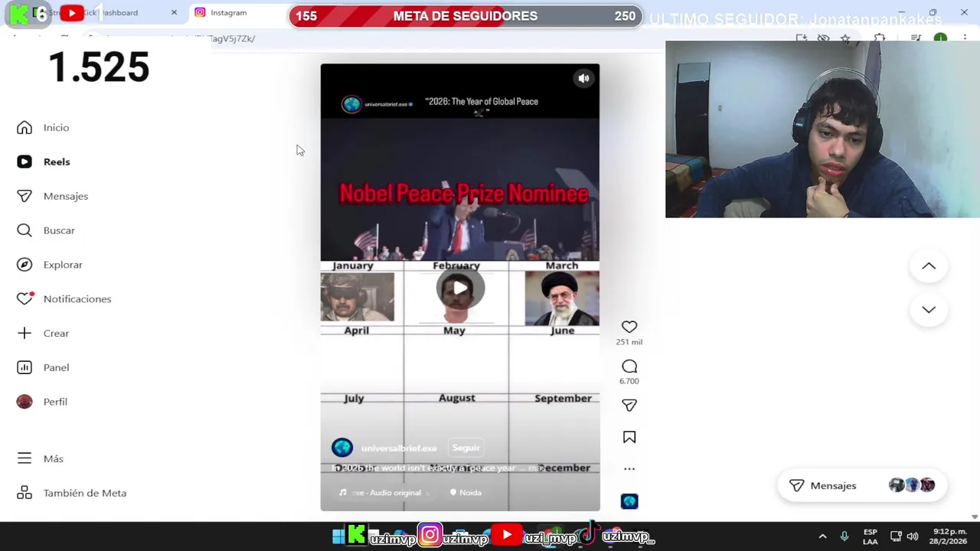Screen dimensions: 980x551
Task: Close the Kick Dashboard tab
Action: 174,12
